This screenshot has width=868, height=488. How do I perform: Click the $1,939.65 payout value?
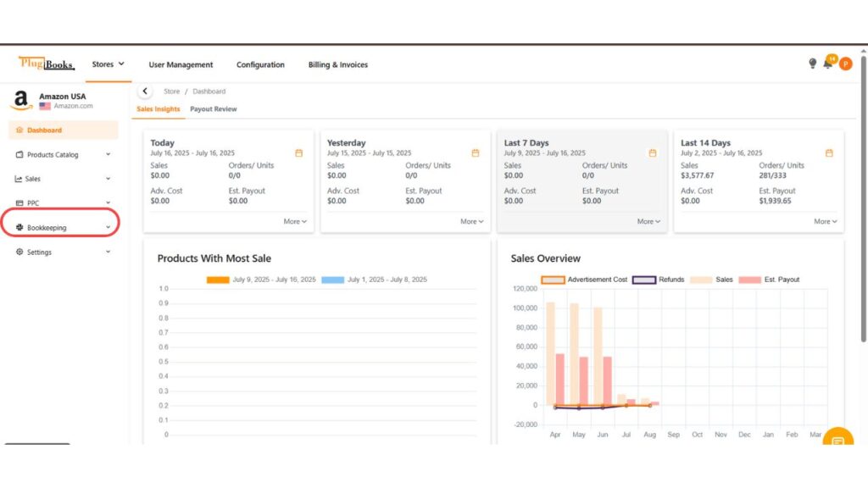click(775, 201)
